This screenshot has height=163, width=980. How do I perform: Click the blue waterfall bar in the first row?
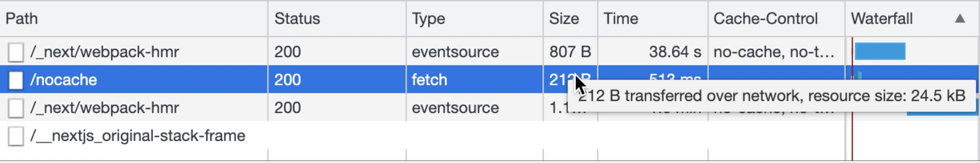point(880,51)
